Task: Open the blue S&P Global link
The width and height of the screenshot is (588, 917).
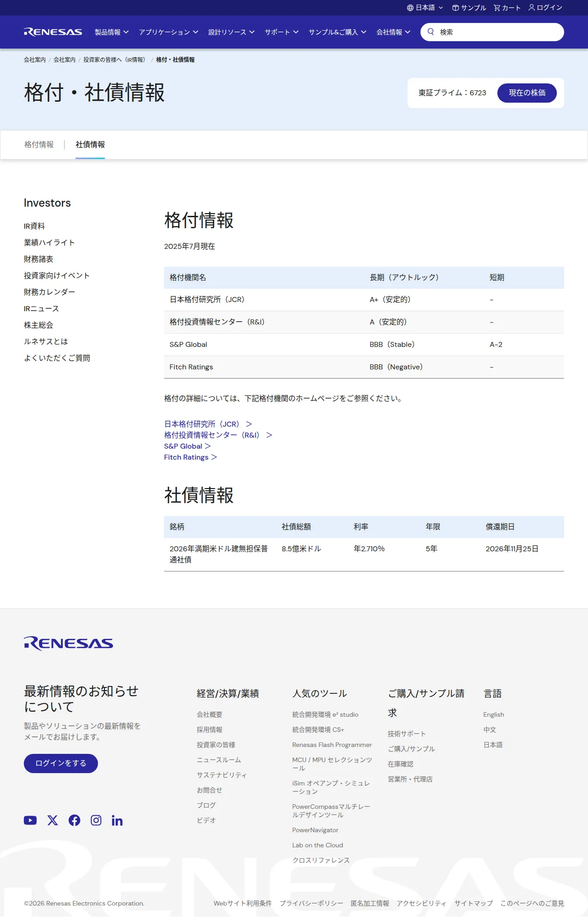Action: [x=187, y=446]
